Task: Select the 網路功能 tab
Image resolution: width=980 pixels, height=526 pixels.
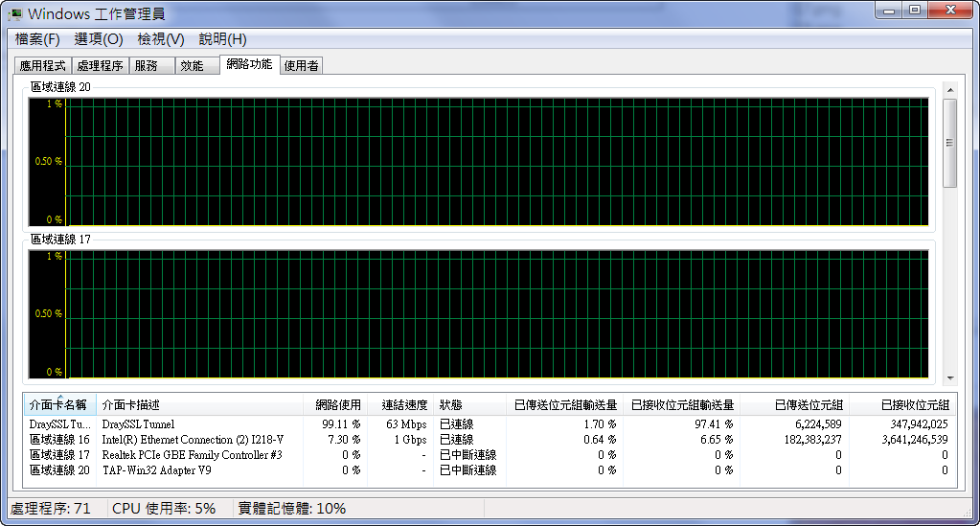Action: click(x=249, y=64)
